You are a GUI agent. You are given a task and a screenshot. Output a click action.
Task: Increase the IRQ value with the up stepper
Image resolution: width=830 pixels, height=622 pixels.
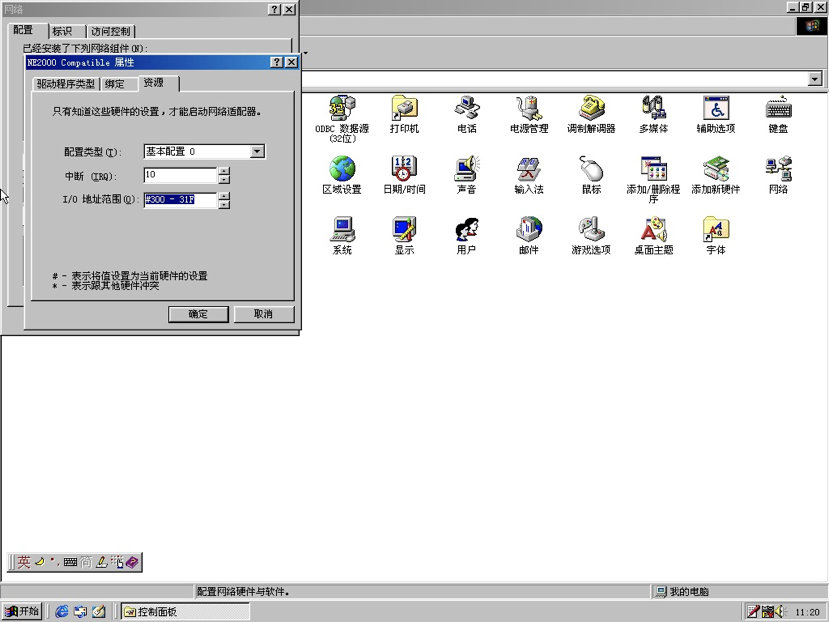(x=224, y=171)
